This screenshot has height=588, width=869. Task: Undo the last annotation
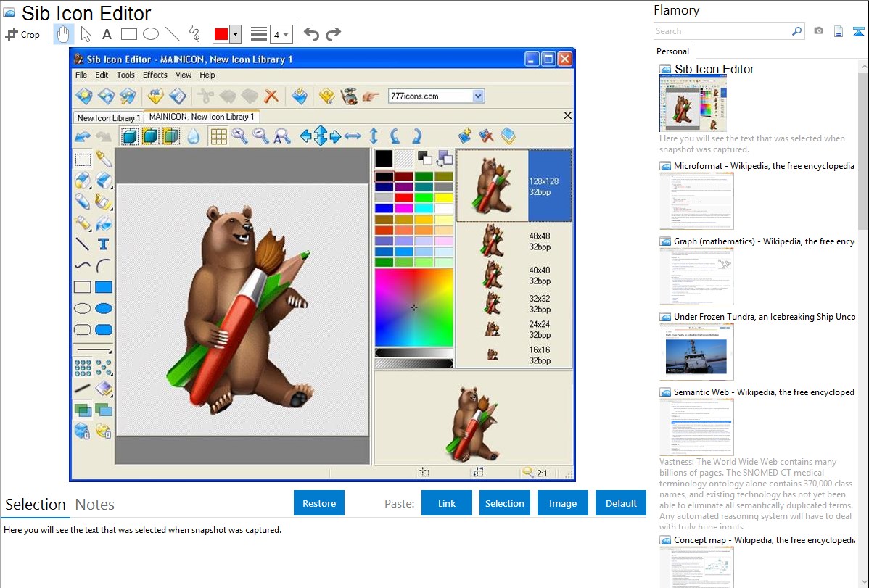(311, 34)
